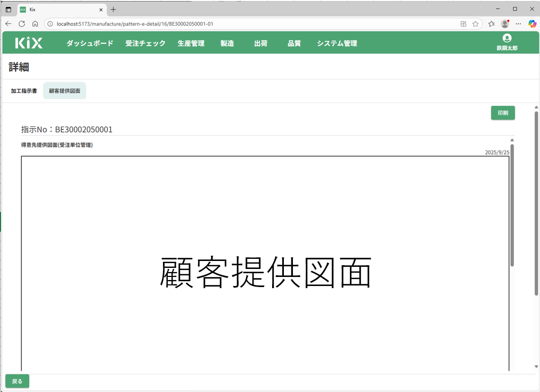Switch to the 加工指示書 tab
This screenshot has height=392, width=540.
[x=24, y=91]
